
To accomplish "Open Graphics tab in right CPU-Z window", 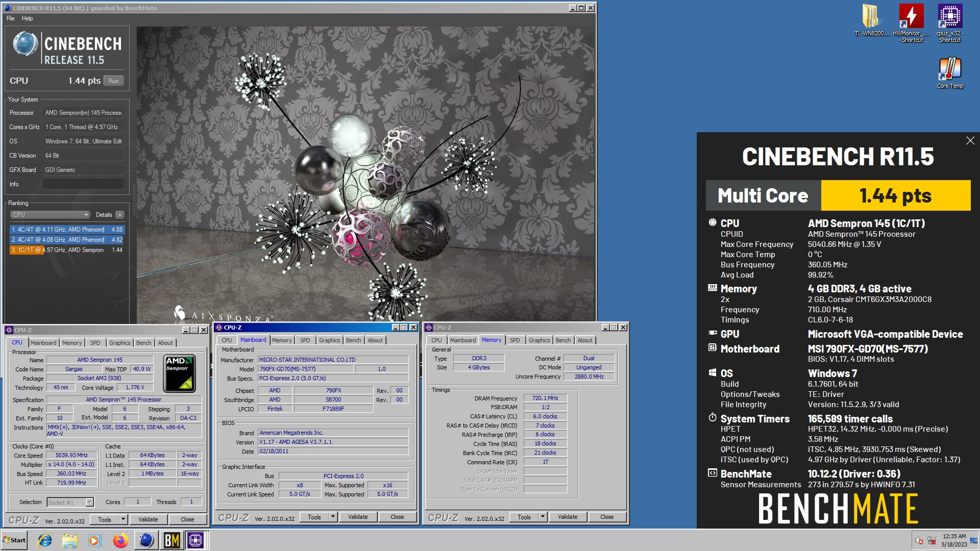I will [x=540, y=340].
